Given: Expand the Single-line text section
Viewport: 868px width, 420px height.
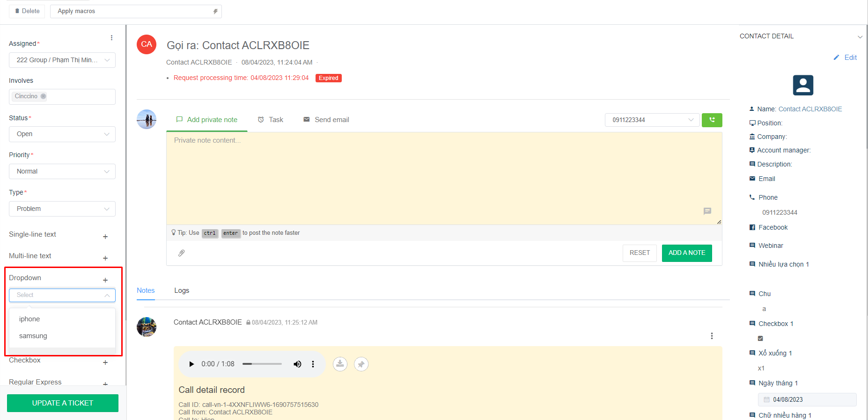Looking at the screenshot, I should pyautogui.click(x=105, y=237).
